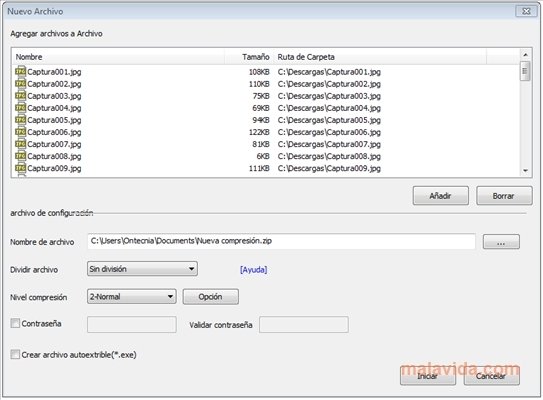Select the Captura005.jpg file icon
The image size is (543, 400).
point(20,120)
